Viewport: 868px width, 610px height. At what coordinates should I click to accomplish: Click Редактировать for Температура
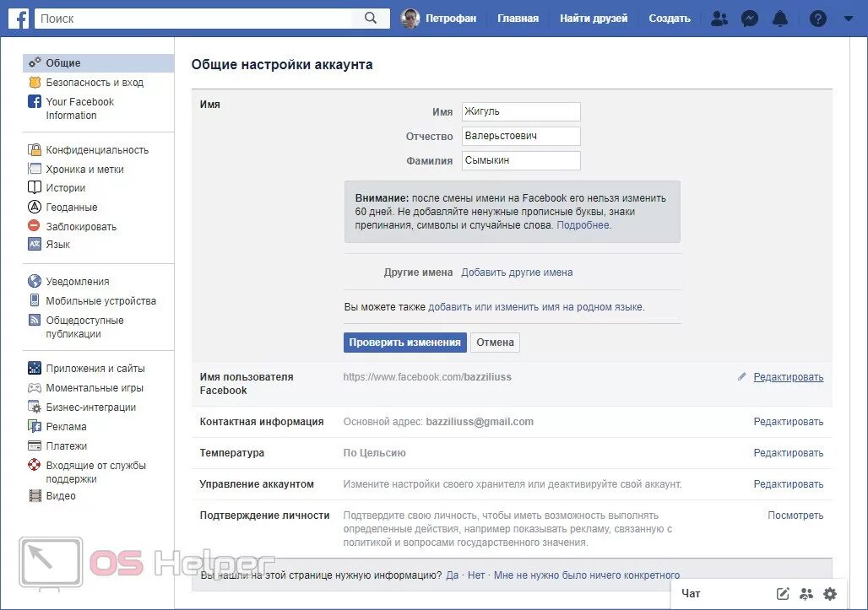[x=789, y=453]
